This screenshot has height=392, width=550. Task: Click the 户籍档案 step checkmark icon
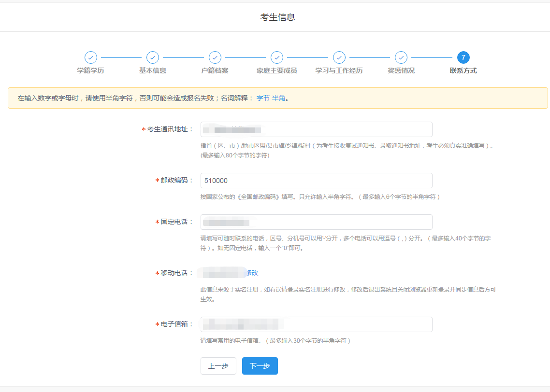215,57
